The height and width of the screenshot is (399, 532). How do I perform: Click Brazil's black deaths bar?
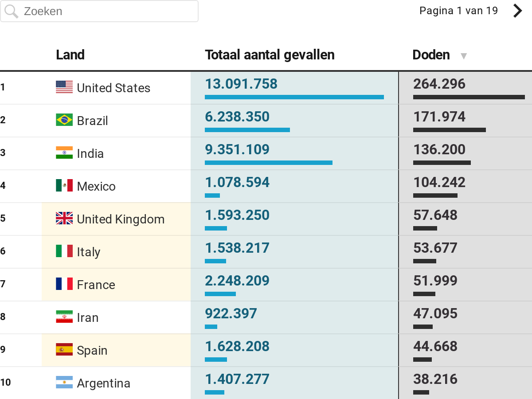[449, 130]
